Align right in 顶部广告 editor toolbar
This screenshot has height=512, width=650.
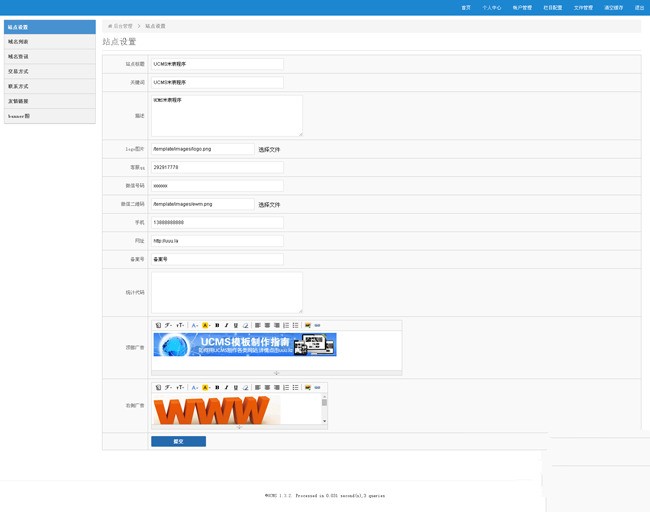277,325
